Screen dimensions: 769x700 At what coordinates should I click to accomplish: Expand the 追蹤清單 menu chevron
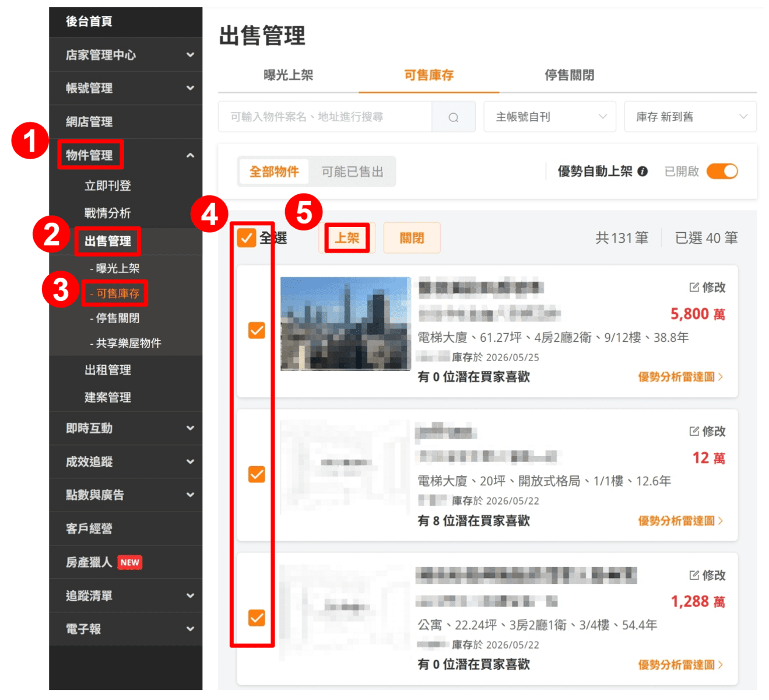[x=190, y=596]
